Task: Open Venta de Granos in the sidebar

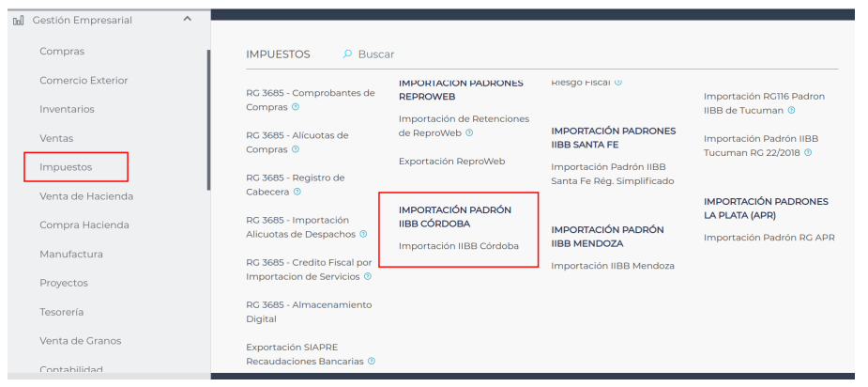Action: (x=81, y=341)
